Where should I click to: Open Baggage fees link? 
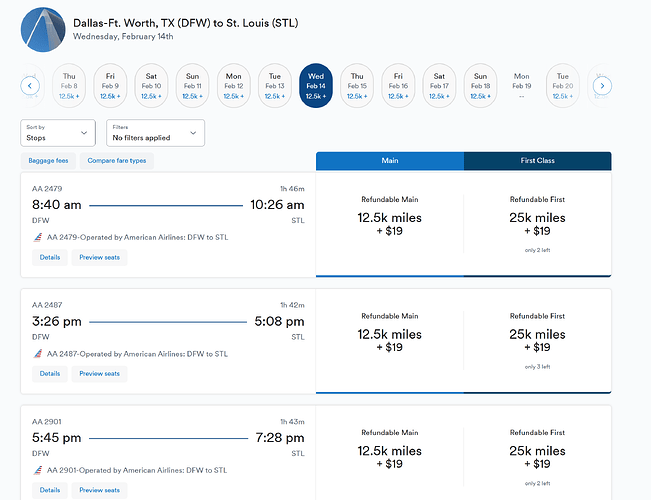[48, 161]
